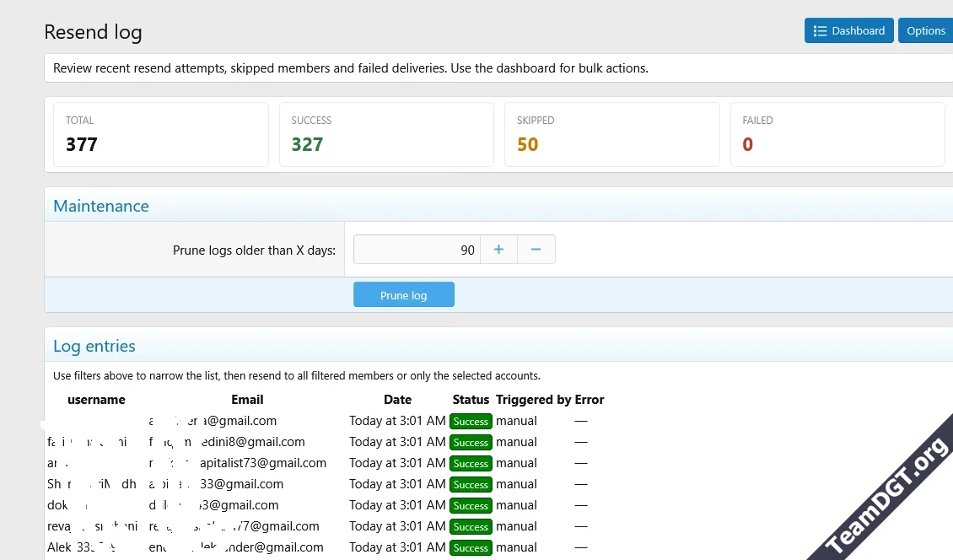
Task: Click the list icon on Dashboard button
Action: [x=820, y=31]
